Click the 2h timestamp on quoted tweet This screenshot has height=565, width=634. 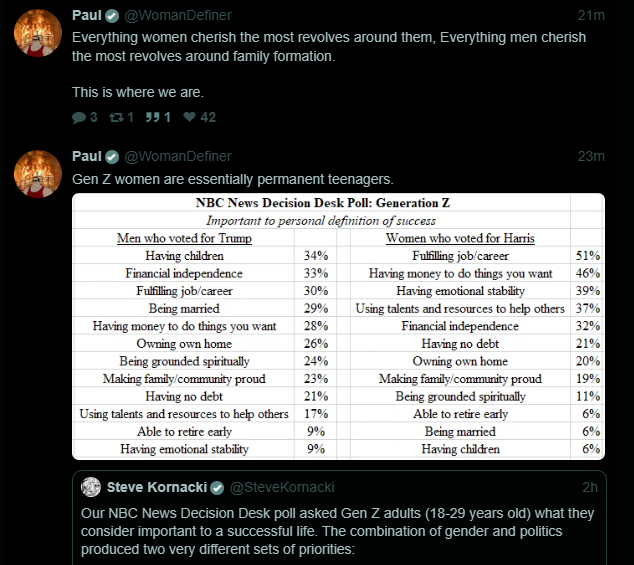[590, 487]
